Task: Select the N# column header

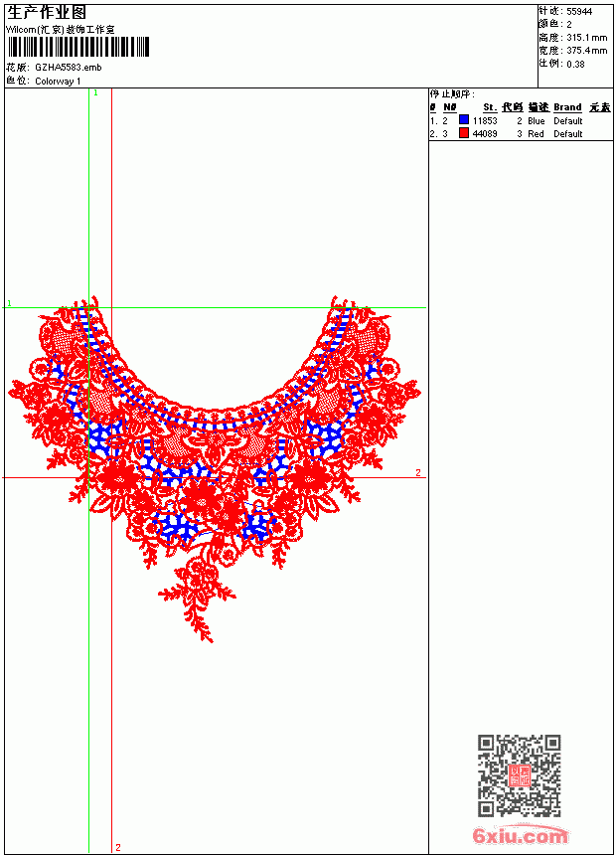Action: pos(450,107)
